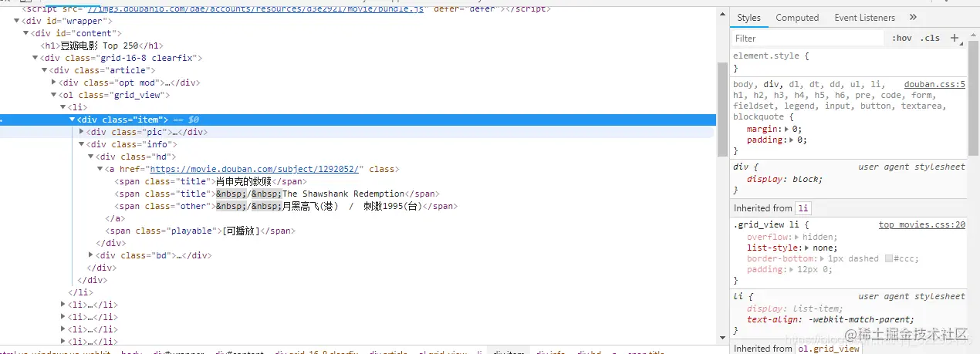Add a new style rule with plus icon

tap(955, 38)
